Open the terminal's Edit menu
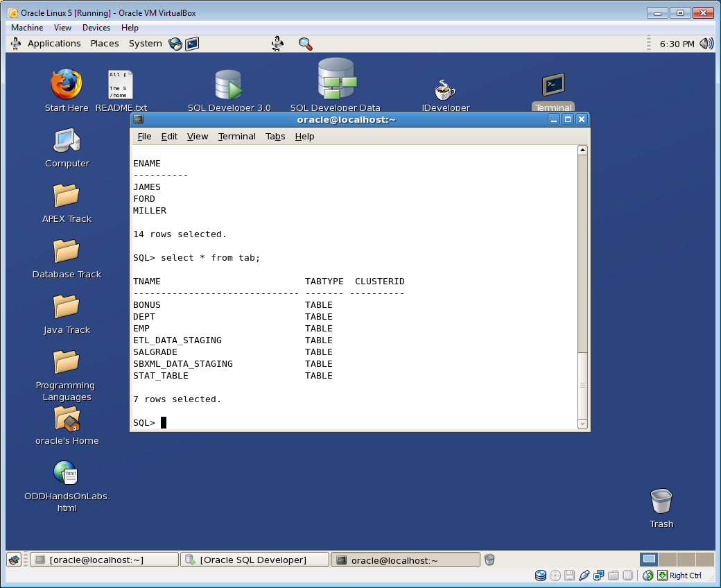 click(x=169, y=137)
